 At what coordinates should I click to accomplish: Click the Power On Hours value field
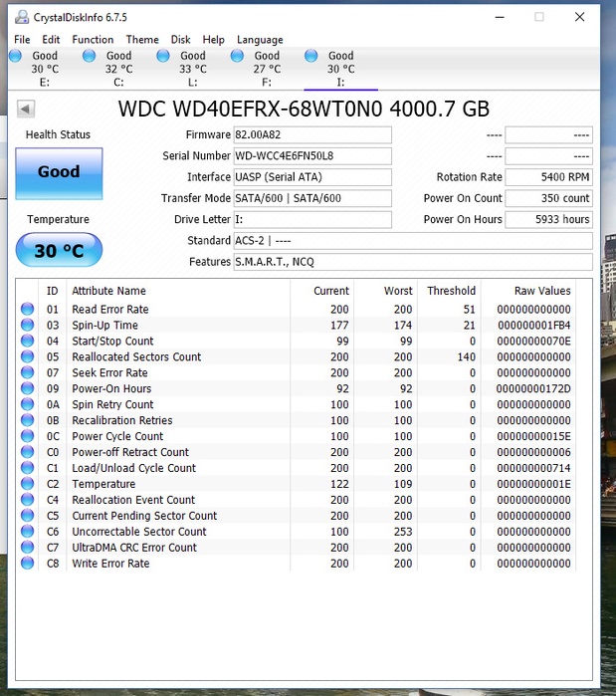tap(548, 220)
